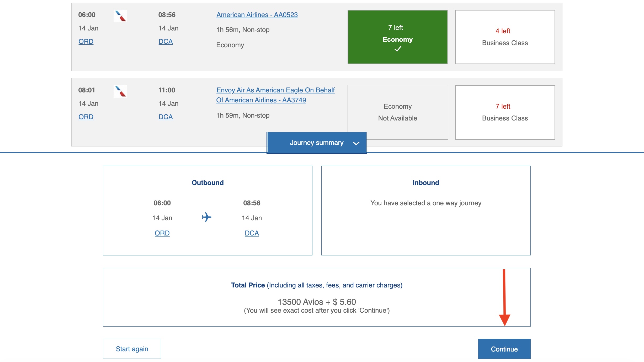Viewport: 644px width, 362px height.
Task: Open the DCA airport link for the 08:56 arrival
Action: (166, 41)
